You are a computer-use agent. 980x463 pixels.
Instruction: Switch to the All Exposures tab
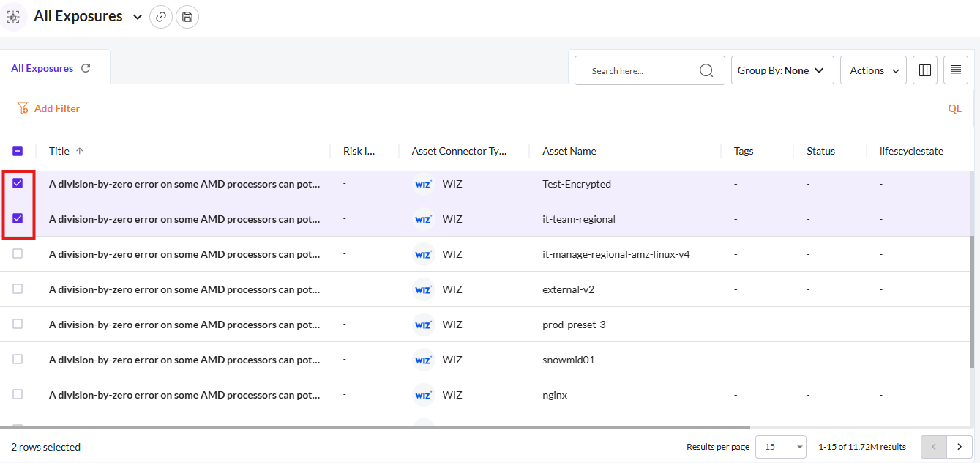[42, 68]
